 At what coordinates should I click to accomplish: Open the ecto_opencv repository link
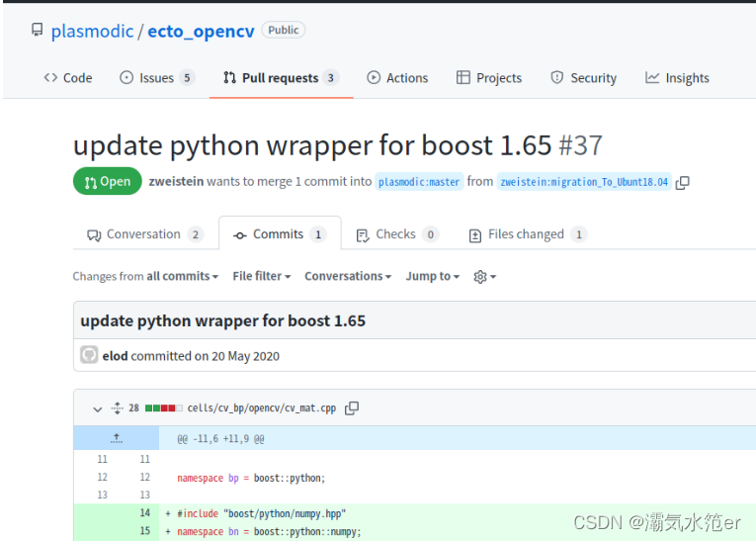tap(201, 31)
